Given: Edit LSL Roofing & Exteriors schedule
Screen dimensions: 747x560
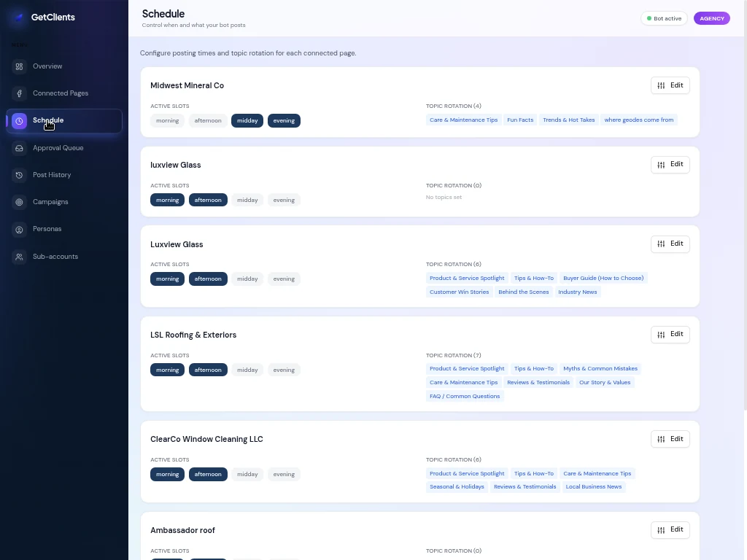Looking at the screenshot, I should click(x=670, y=334).
